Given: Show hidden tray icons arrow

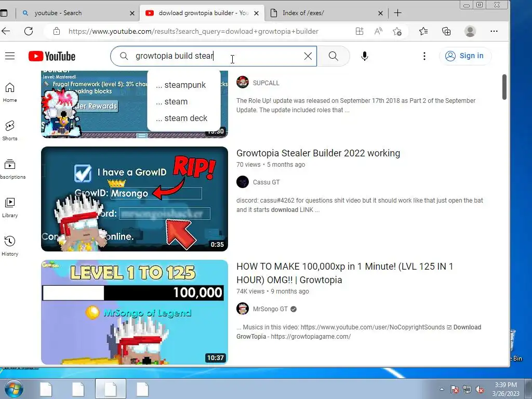Looking at the screenshot, I should coord(442,389).
